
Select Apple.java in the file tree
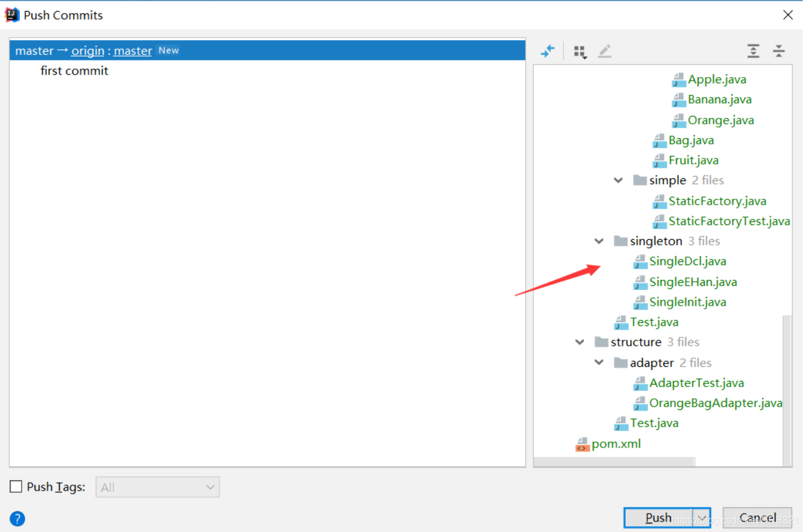(x=717, y=80)
